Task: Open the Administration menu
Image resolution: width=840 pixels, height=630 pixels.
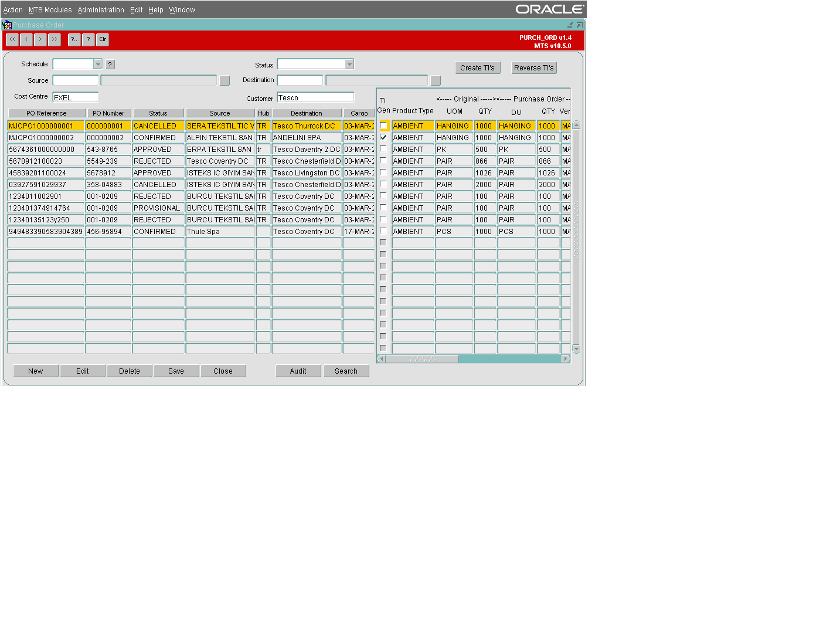Action: pos(101,10)
